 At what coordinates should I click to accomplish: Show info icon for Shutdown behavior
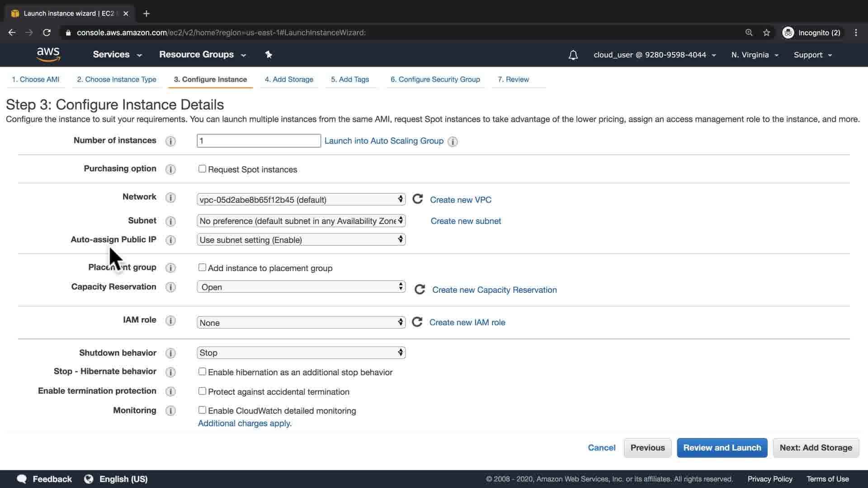[x=170, y=353]
